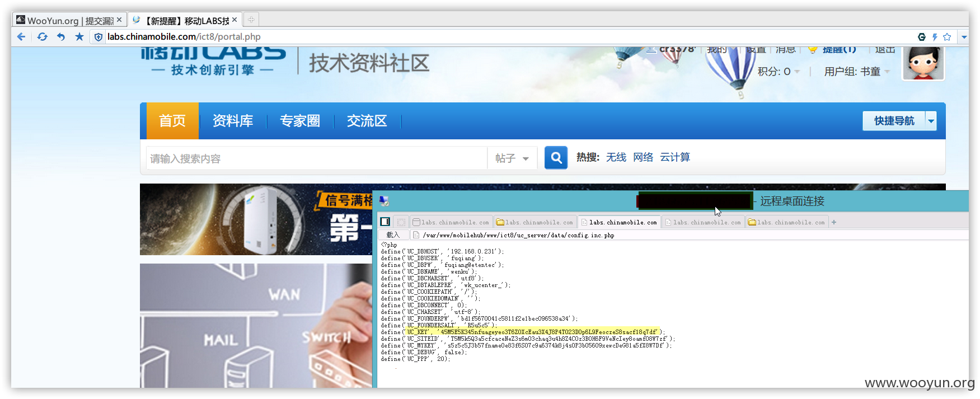Click the 快捷导航 button
Image resolution: width=980 pixels, height=399 pixels.
point(894,121)
